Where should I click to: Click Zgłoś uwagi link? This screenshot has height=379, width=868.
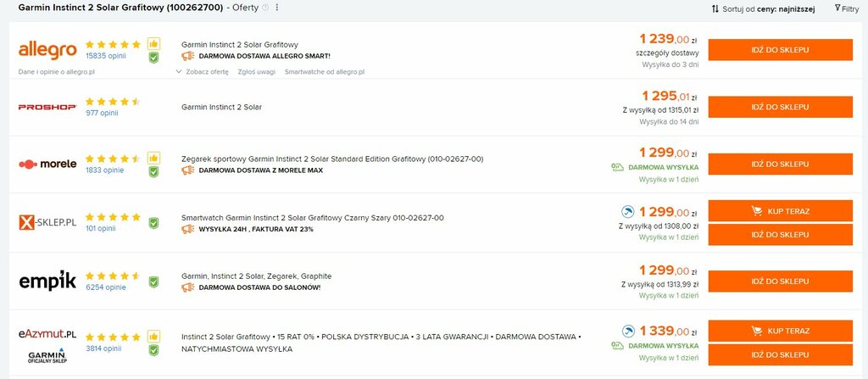(x=256, y=72)
